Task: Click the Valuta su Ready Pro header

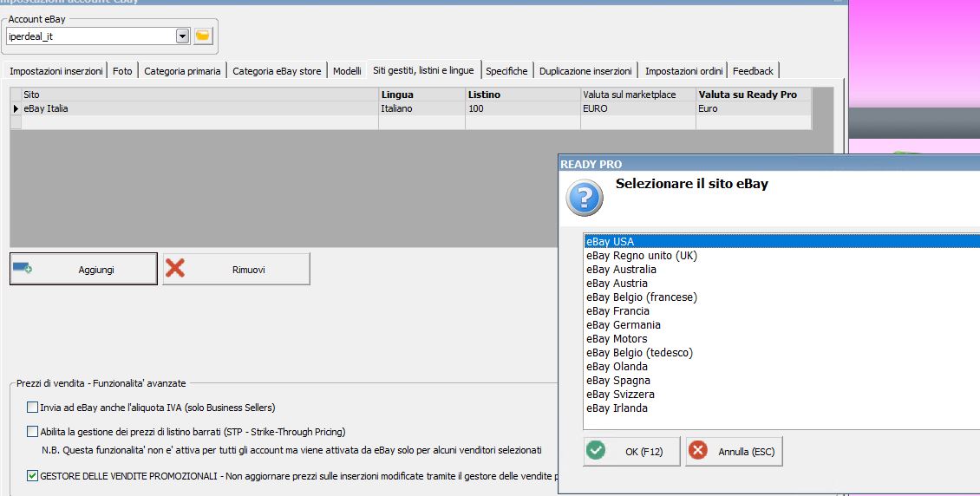Action: coord(754,95)
